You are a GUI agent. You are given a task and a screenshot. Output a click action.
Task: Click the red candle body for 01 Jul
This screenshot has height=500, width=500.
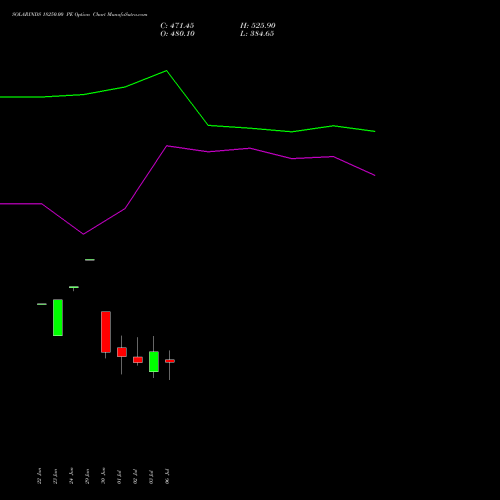point(122,352)
